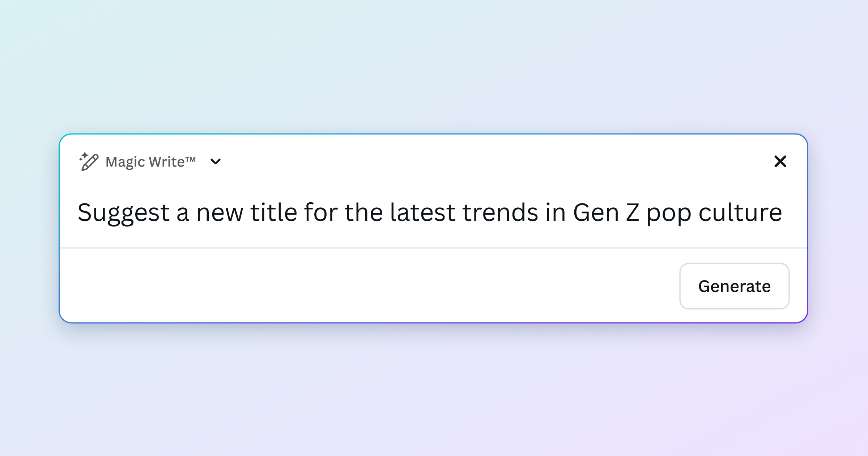Click the word "Gen" in the prompt
The height and width of the screenshot is (456, 868).
596,212
